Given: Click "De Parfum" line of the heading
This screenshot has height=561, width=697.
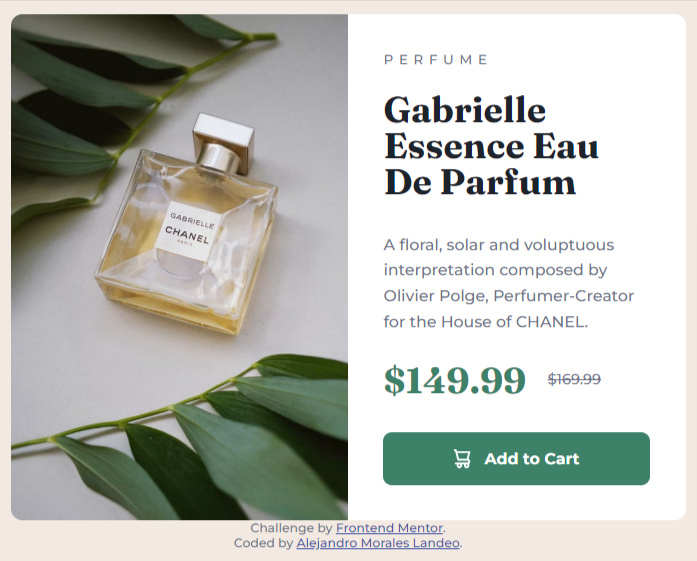Looking at the screenshot, I should pyautogui.click(x=480, y=182).
